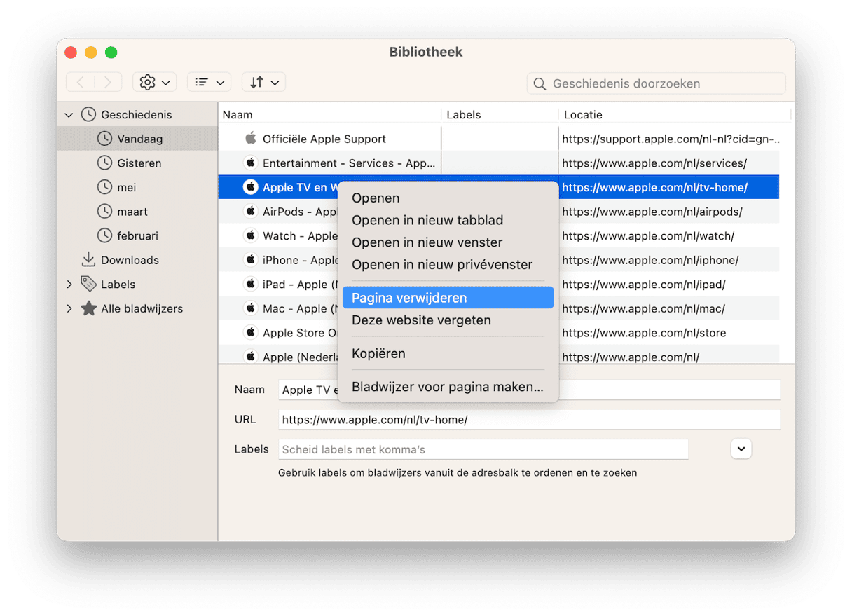Image resolution: width=852 pixels, height=616 pixels.
Task: Click the forward navigation arrow
Action: (x=108, y=83)
